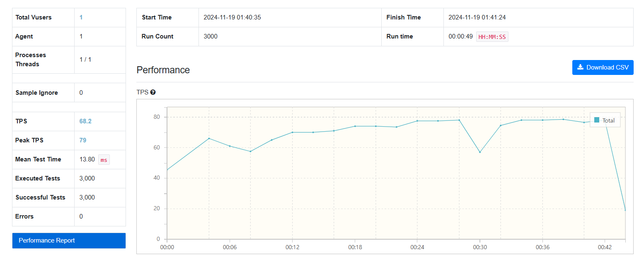The width and height of the screenshot is (644, 262).
Task: Click the Total Vusers value 1
Action: [81, 17]
